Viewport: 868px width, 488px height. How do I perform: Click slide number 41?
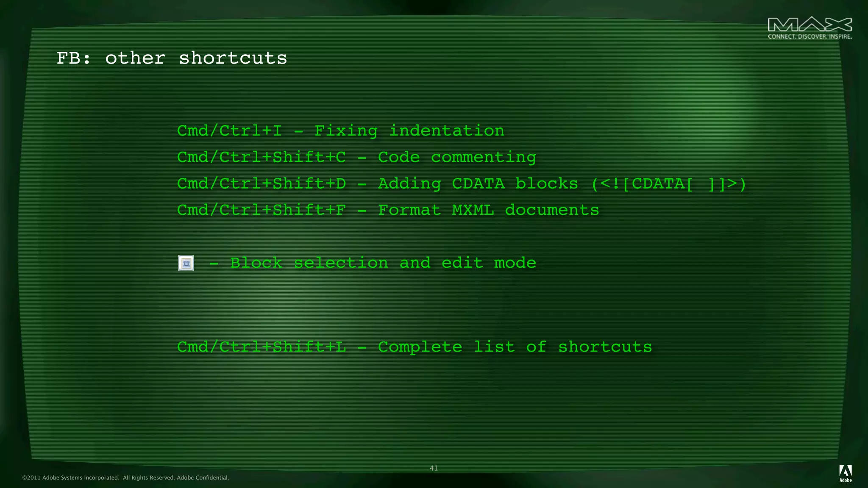434,468
